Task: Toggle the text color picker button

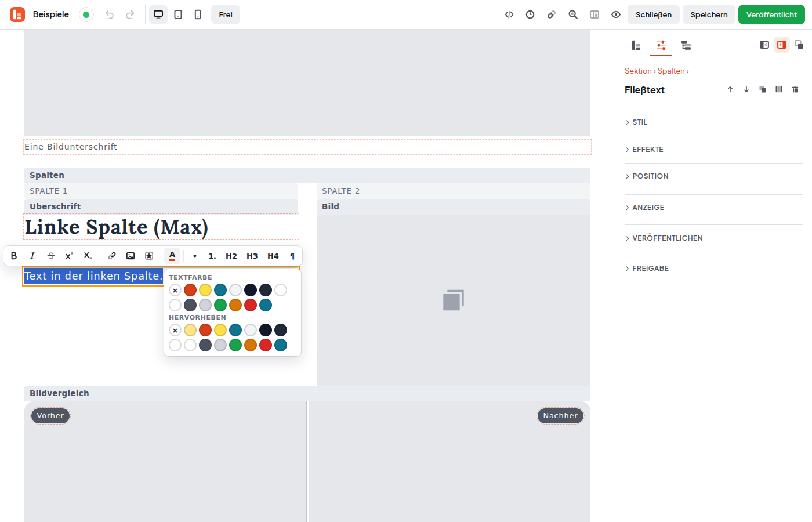Action: coord(172,256)
